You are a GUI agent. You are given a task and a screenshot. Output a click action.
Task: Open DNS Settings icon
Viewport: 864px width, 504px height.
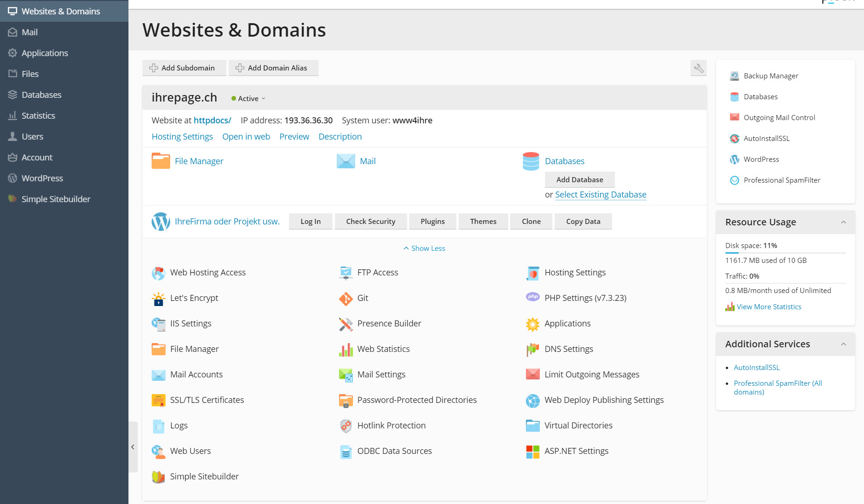[532, 349]
